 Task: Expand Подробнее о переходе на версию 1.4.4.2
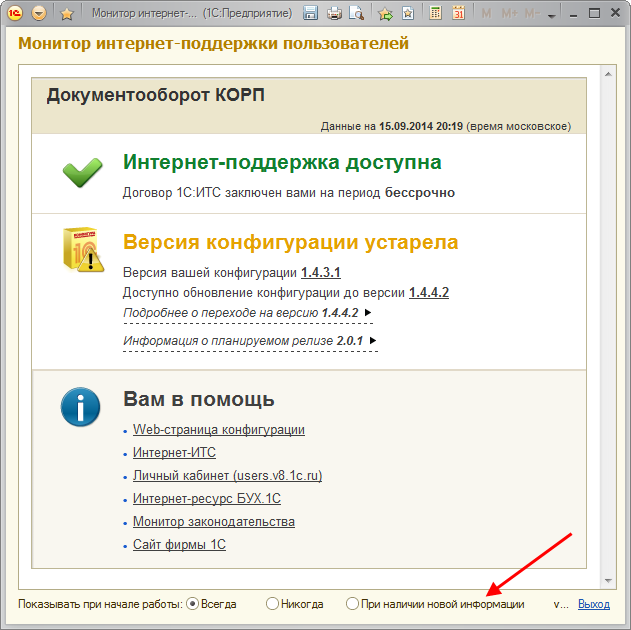tap(247, 313)
